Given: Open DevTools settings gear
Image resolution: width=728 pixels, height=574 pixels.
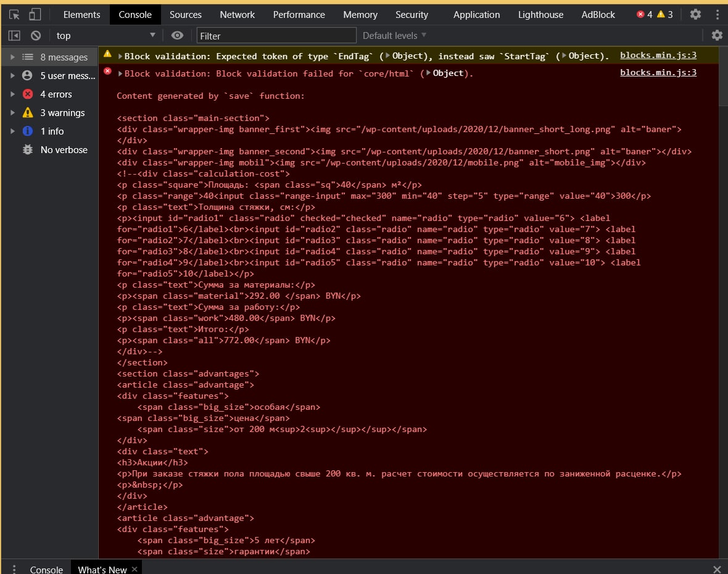Looking at the screenshot, I should coord(695,14).
